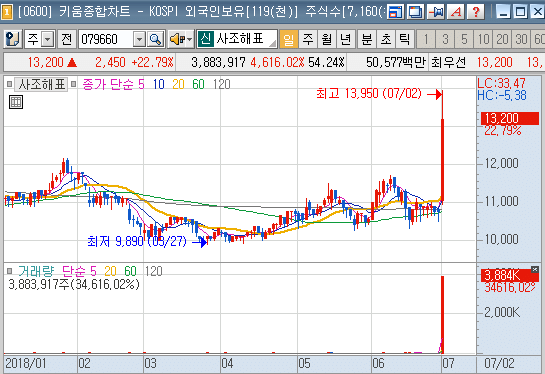This screenshot has width=545, height=374.
Task: Click the 50,577백만 trading value
Action: (x=396, y=63)
